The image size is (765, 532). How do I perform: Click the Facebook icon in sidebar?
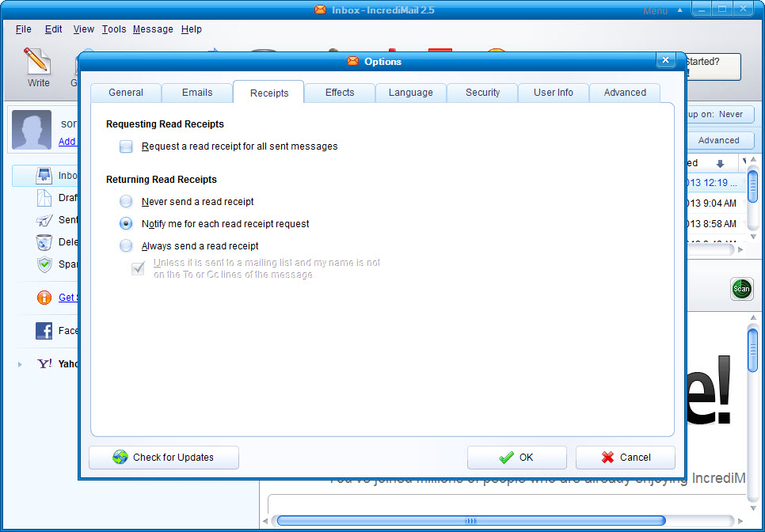click(44, 331)
